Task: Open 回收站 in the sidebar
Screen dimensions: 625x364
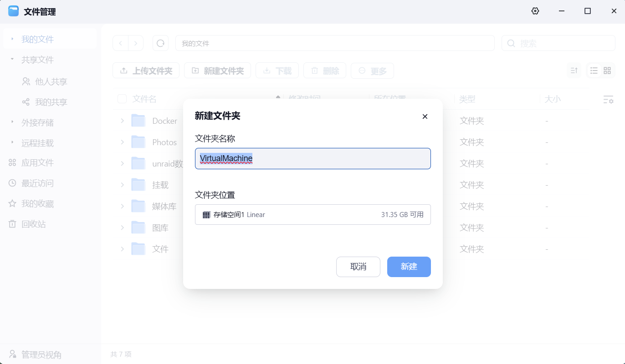Action: click(x=33, y=224)
